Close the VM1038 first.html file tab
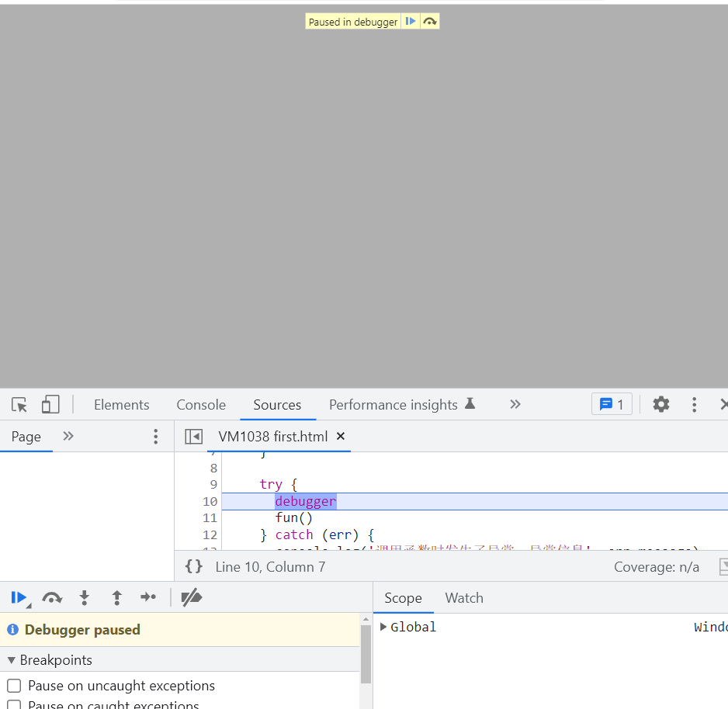The height and width of the screenshot is (709, 728). tap(340, 437)
